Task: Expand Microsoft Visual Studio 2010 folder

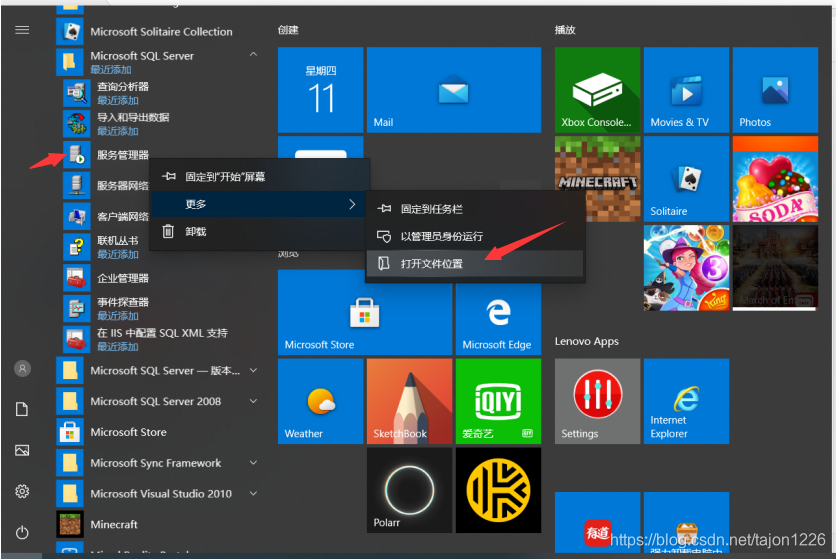Action: point(253,493)
